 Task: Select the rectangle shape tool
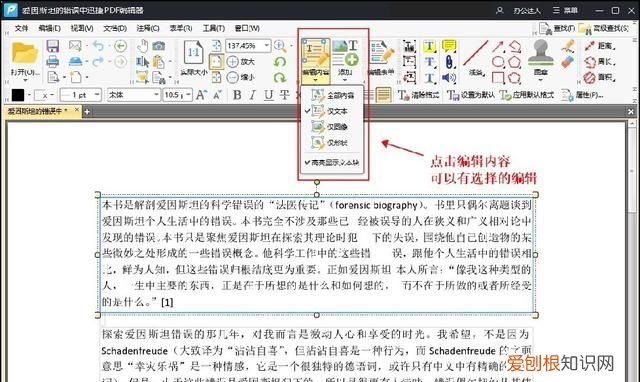498,78
